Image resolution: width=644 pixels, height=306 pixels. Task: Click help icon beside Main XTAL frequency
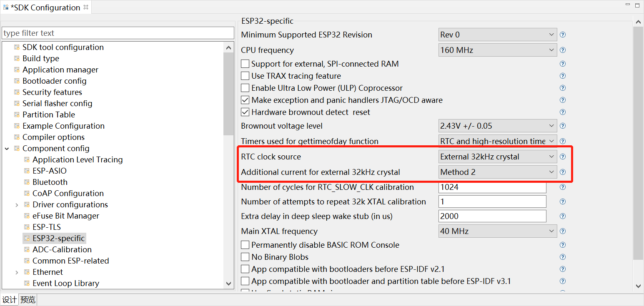coord(563,231)
